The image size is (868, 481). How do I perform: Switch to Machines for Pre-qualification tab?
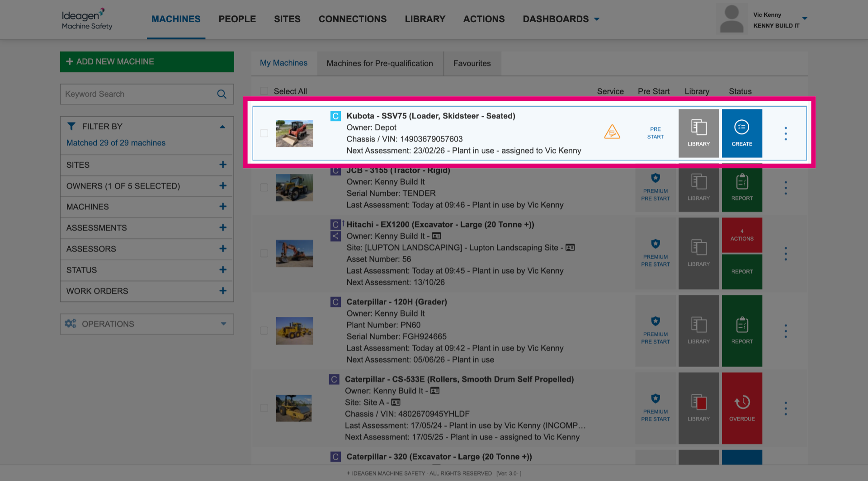click(x=380, y=63)
